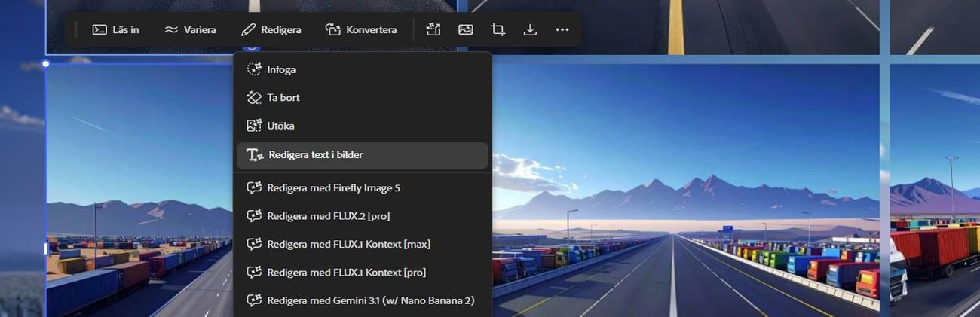Open the Variera option
Viewport: 980px width, 317px height.
pos(190,29)
